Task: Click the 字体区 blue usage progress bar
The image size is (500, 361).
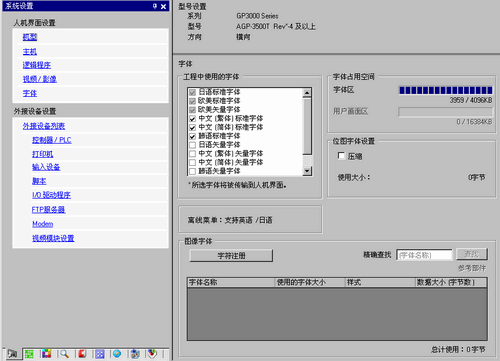Action: click(x=446, y=90)
